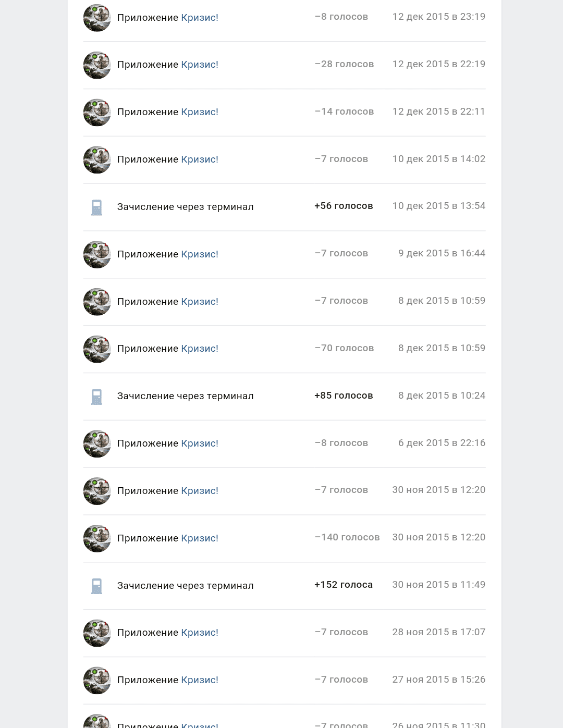Click Кризис! app icon in −70 голосов row
Image resolution: width=563 pixels, height=728 pixels.
click(97, 349)
